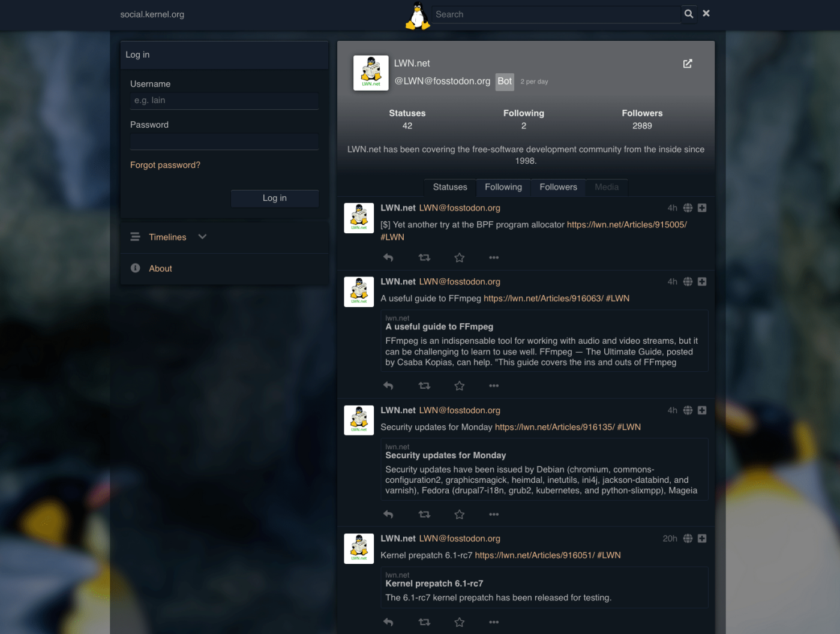
Task: Click into the Search field
Action: point(557,14)
